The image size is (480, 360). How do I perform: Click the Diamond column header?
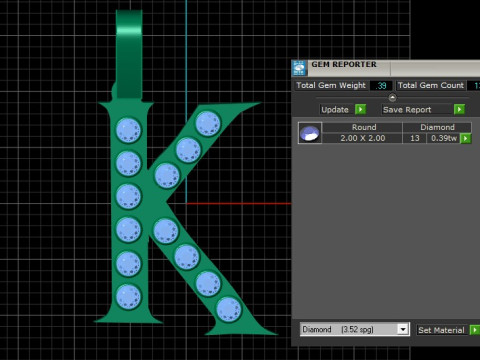[437, 127]
